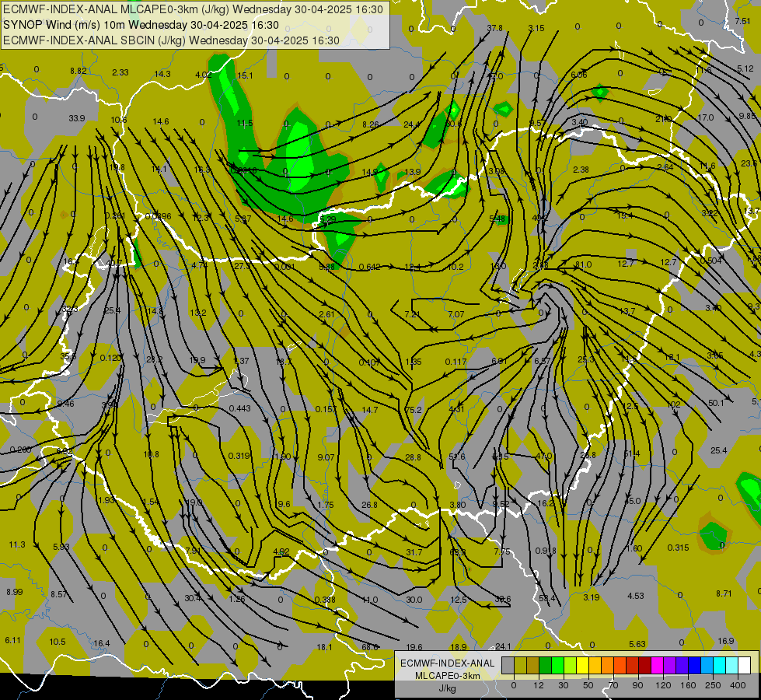Click the 50 tick label on legend
Screen dimensions: 761x700
(588, 685)
